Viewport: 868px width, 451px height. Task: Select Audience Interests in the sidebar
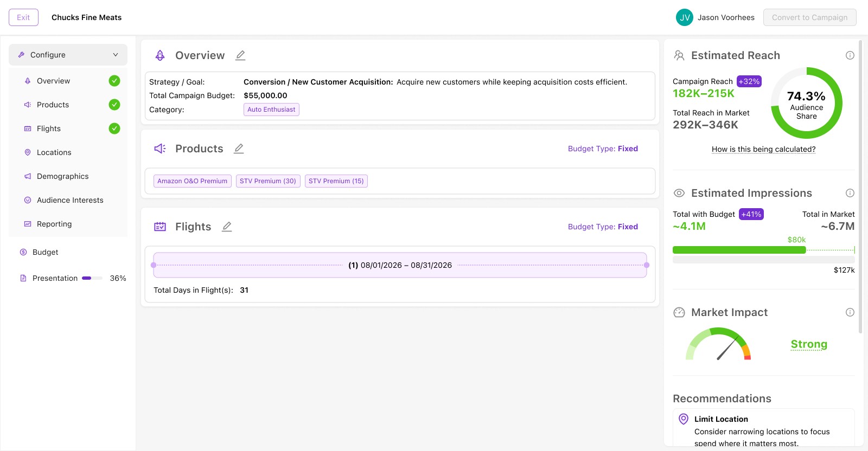pyautogui.click(x=68, y=200)
